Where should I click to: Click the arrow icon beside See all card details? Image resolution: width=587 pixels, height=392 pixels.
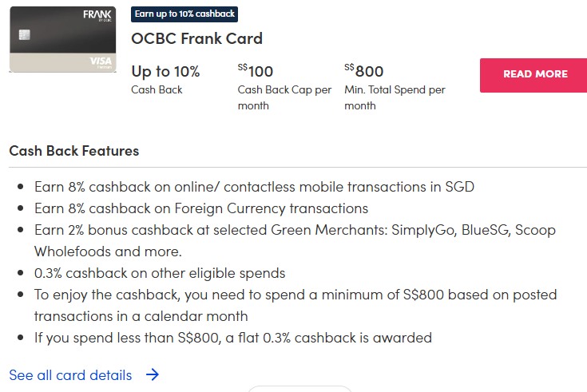point(153,374)
